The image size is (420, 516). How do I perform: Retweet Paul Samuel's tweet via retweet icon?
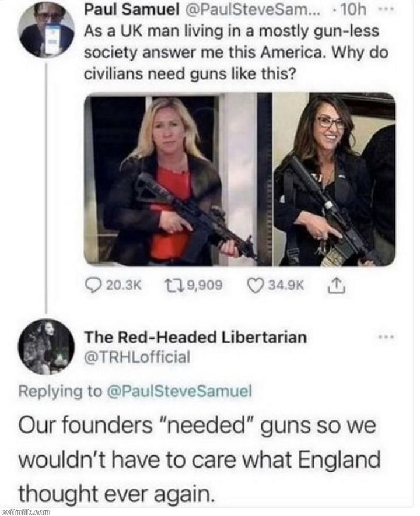pyautogui.click(x=173, y=285)
